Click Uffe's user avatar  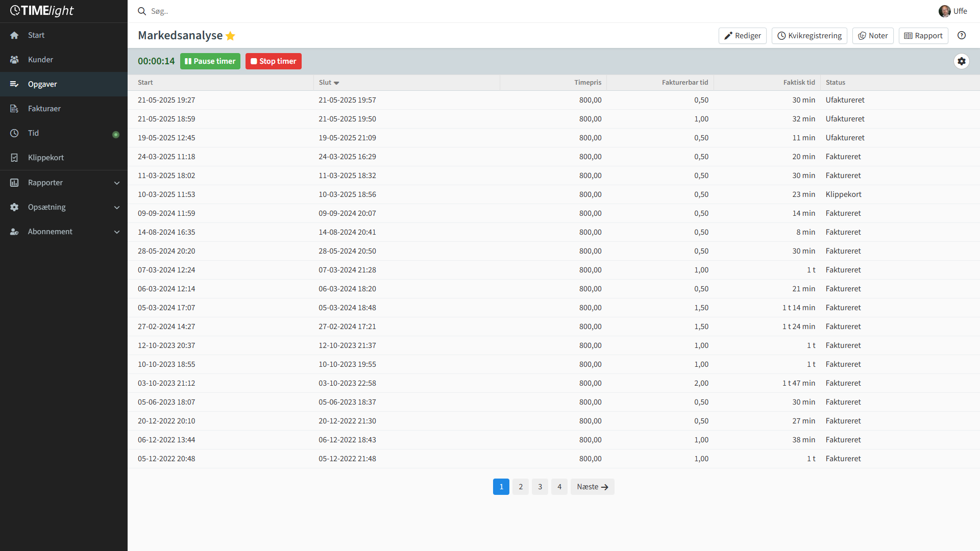(x=944, y=11)
